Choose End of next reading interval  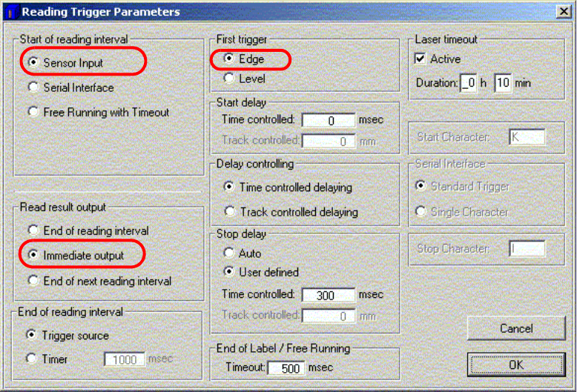(x=33, y=281)
